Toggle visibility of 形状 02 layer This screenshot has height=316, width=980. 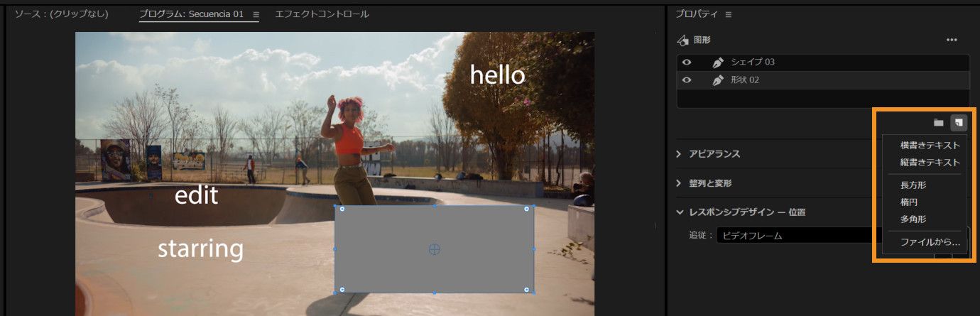pyautogui.click(x=687, y=80)
